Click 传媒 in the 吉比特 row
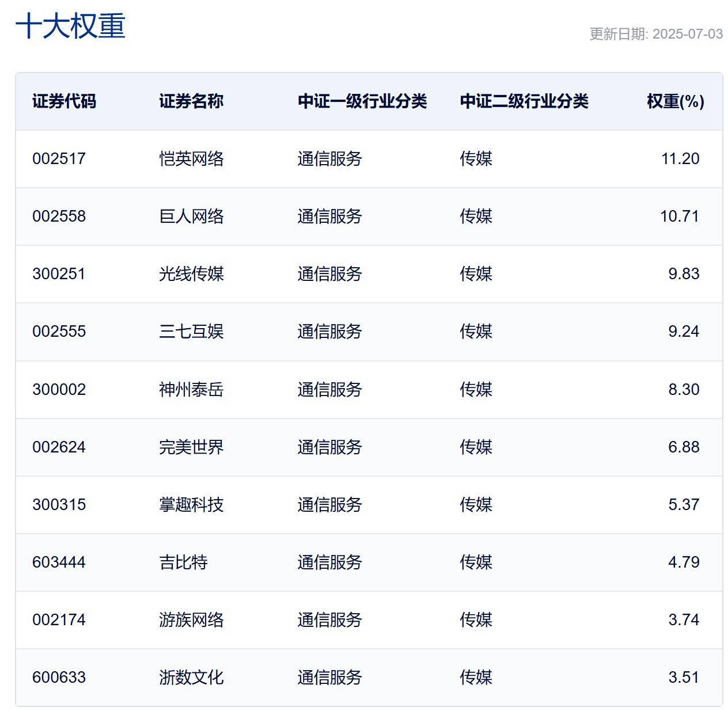 476,562
